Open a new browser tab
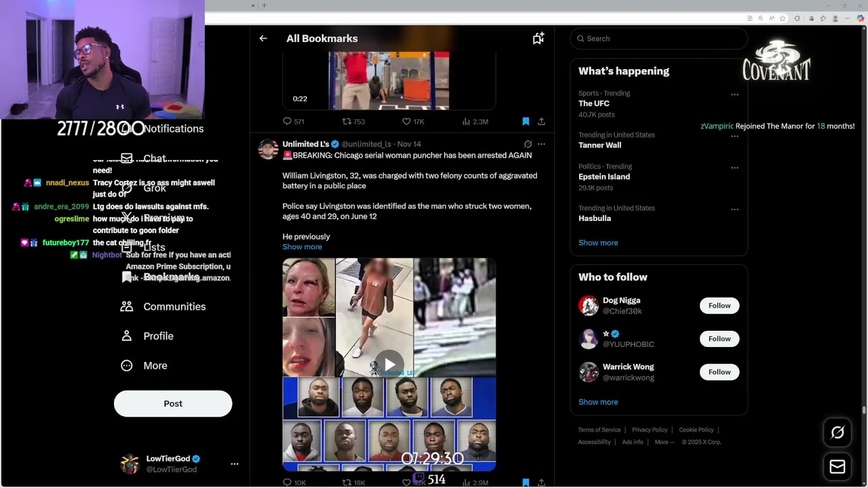The height and width of the screenshot is (488, 868). (x=264, y=5)
